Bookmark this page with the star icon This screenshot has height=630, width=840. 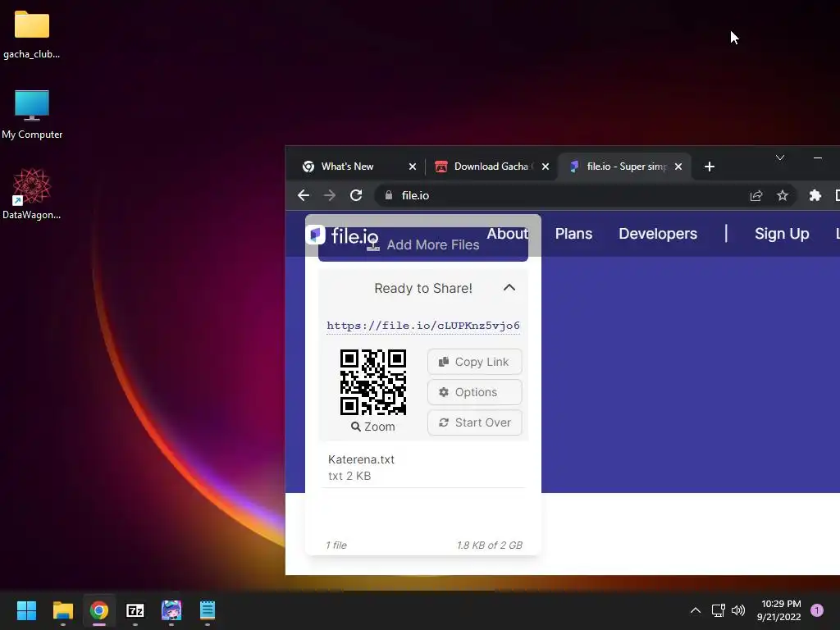pos(782,195)
